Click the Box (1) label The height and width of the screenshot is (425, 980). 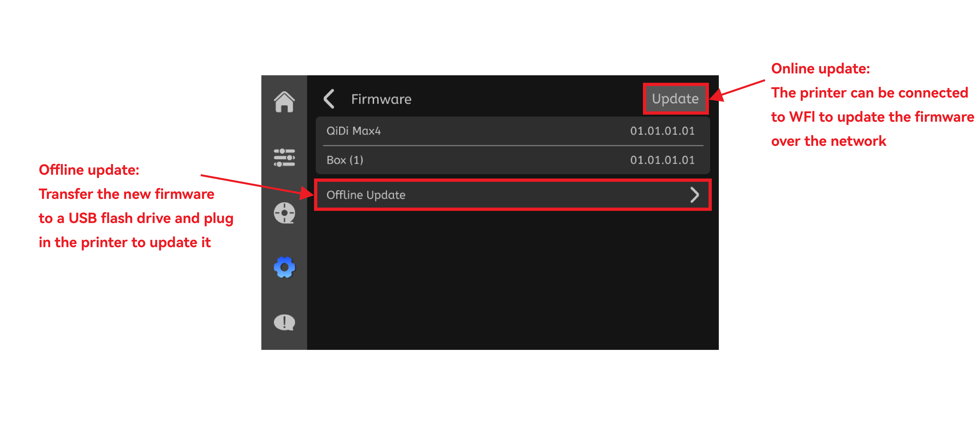345,160
